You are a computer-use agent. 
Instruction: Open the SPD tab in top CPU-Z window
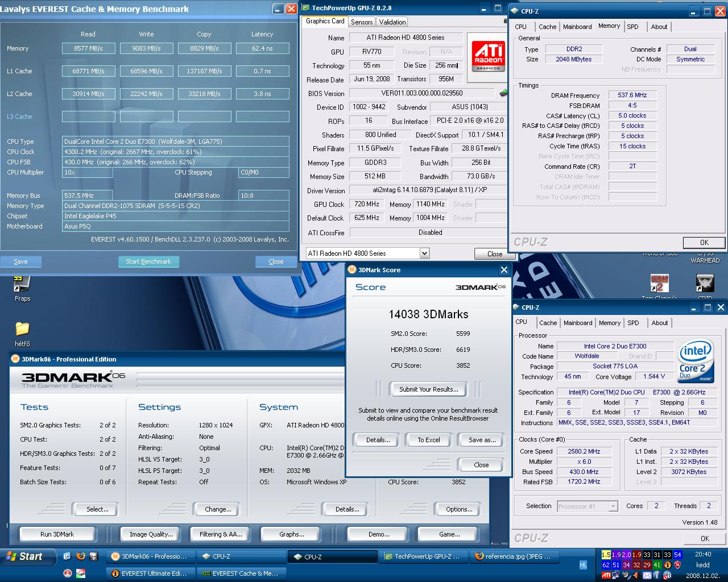click(x=632, y=27)
